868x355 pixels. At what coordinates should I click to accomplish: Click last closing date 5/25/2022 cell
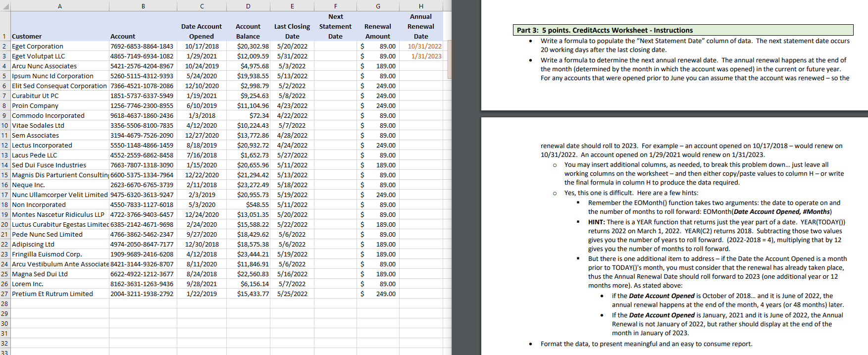pyautogui.click(x=292, y=294)
